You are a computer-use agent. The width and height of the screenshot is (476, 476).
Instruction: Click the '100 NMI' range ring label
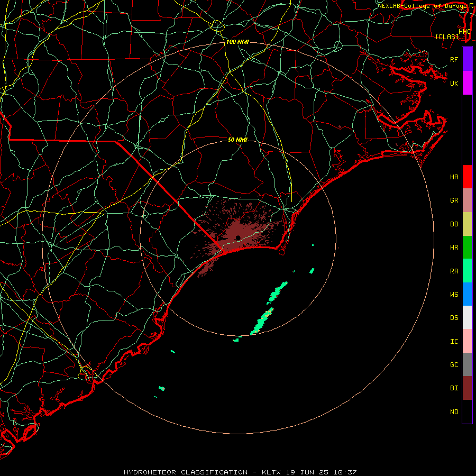coord(237,42)
